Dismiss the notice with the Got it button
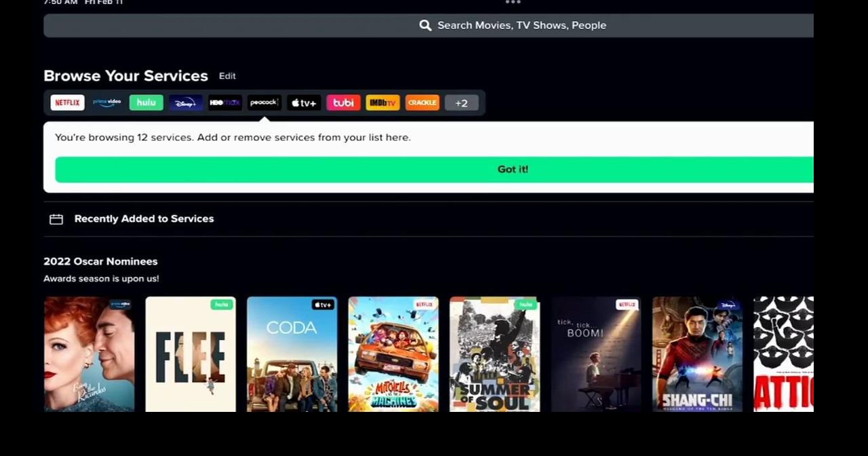 point(513,169)
